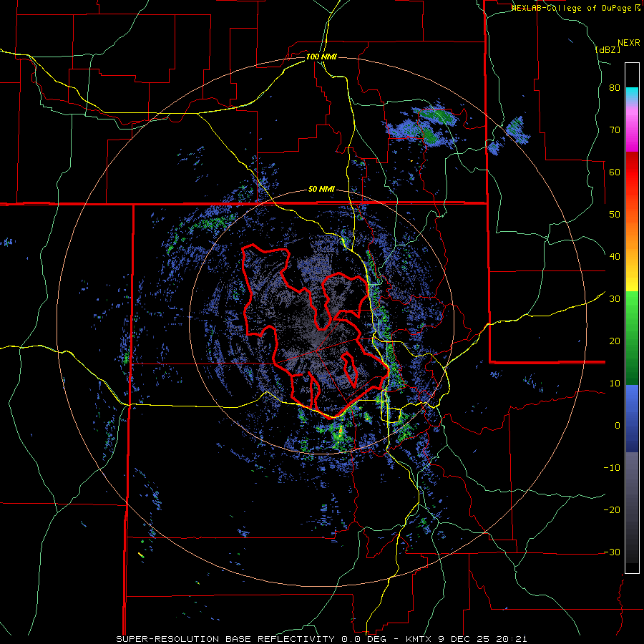Click the -30 value on the dBZ scale

click(x=612, y=552)
